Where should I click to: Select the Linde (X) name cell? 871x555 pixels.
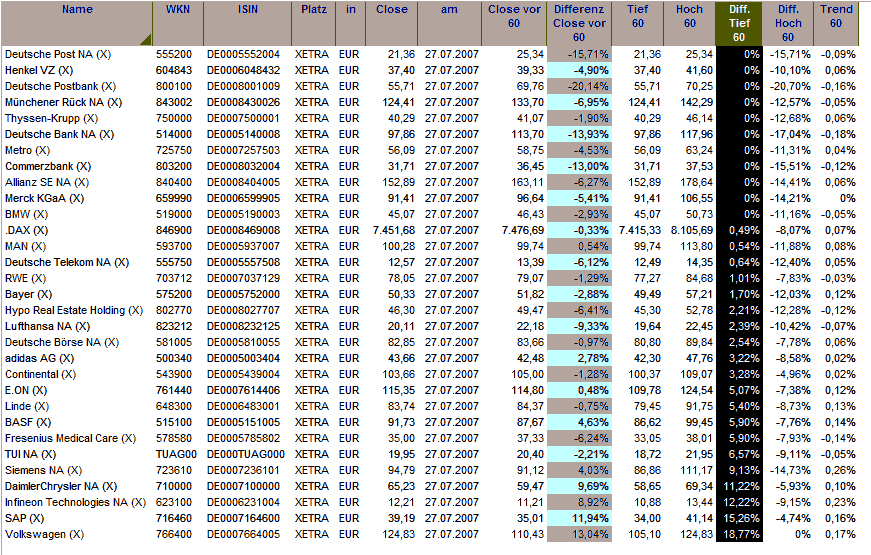click(27, 407)
